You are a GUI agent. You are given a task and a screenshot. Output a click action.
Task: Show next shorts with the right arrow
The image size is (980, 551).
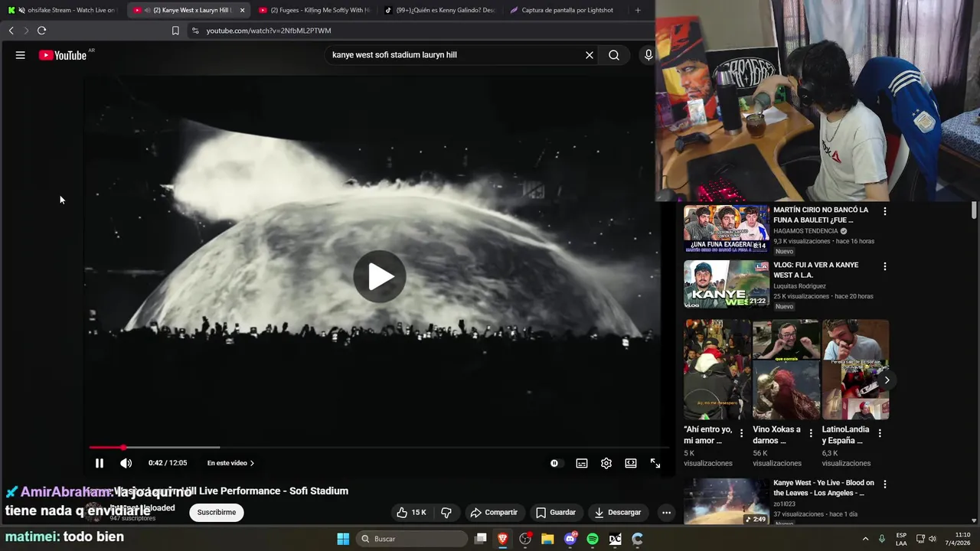point(887,380)
